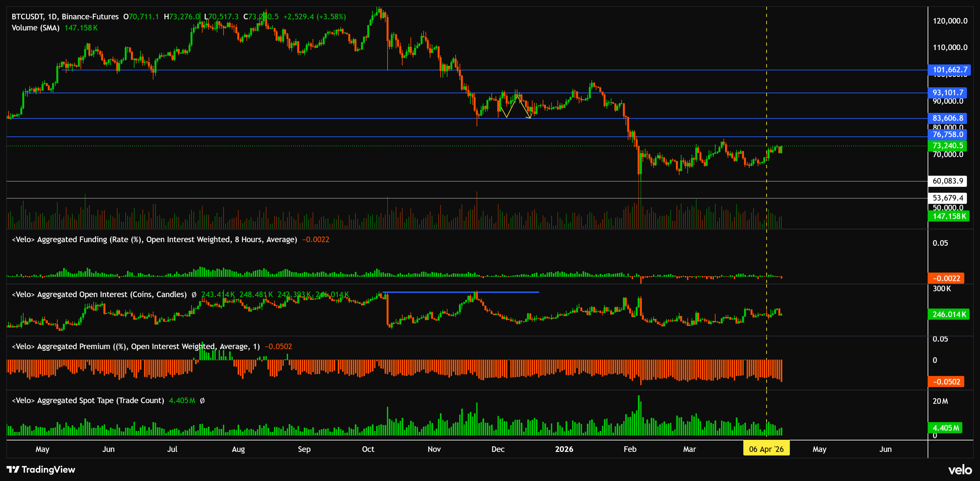Click the null symbol beside Open Interest legend
Viewport: 980px width, 481px height.
click(194, 295)
